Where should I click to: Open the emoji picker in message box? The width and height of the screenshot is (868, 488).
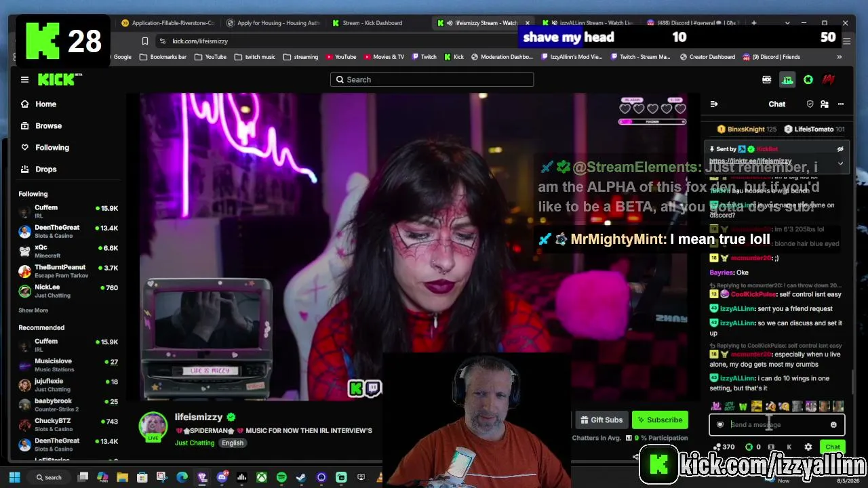833,425
